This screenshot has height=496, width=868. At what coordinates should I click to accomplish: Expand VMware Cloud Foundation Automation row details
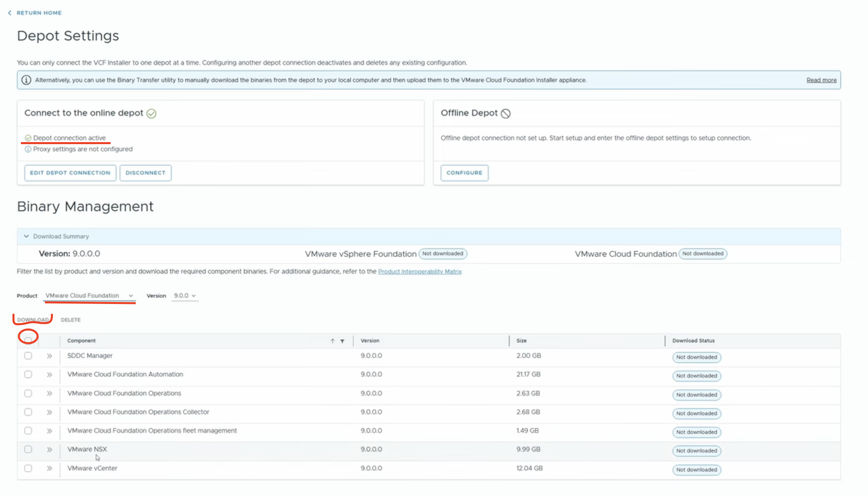[x=49, y=374]
